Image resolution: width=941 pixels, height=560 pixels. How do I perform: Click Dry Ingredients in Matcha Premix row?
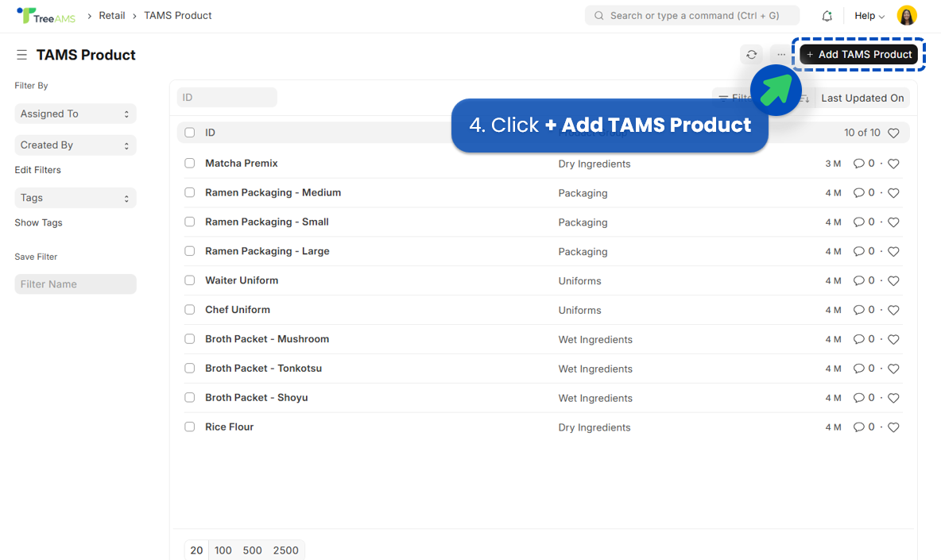(594, 164)
